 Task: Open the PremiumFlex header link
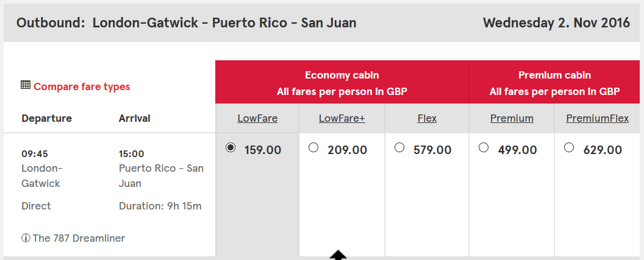[x=597, y=119]
